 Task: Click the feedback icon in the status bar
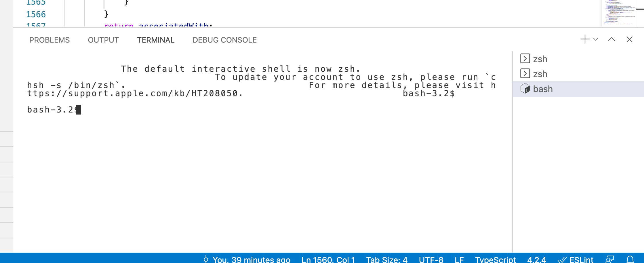pos(610,260)
